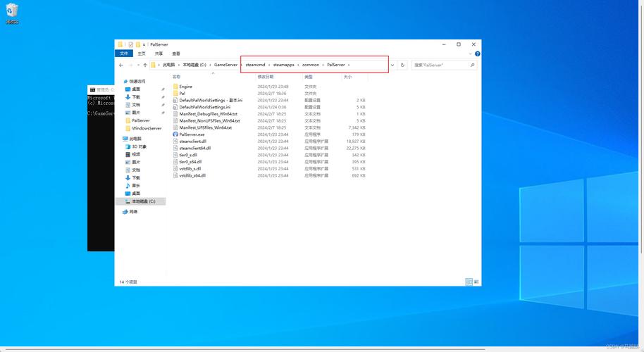Go forward with the right arrow button

(130, 65)
